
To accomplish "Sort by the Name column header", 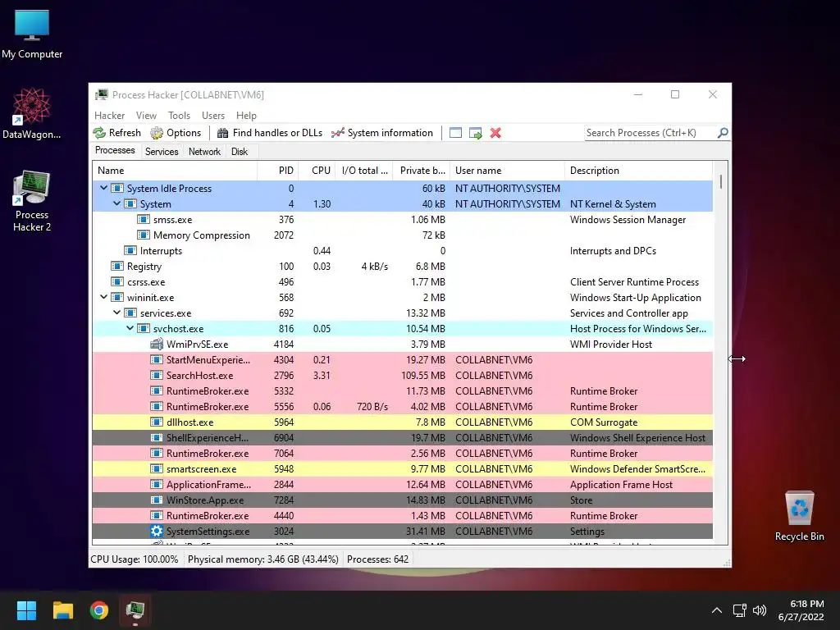I will coord(175,171).
